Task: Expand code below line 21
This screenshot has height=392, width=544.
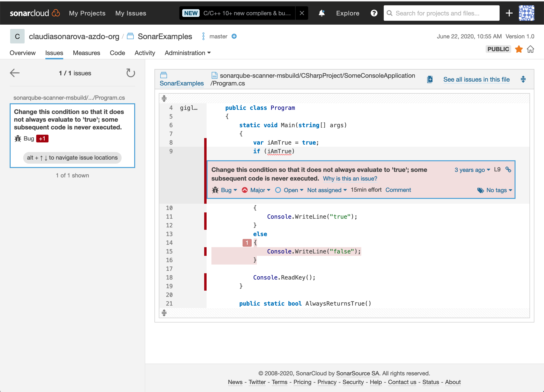Action: 164,313
